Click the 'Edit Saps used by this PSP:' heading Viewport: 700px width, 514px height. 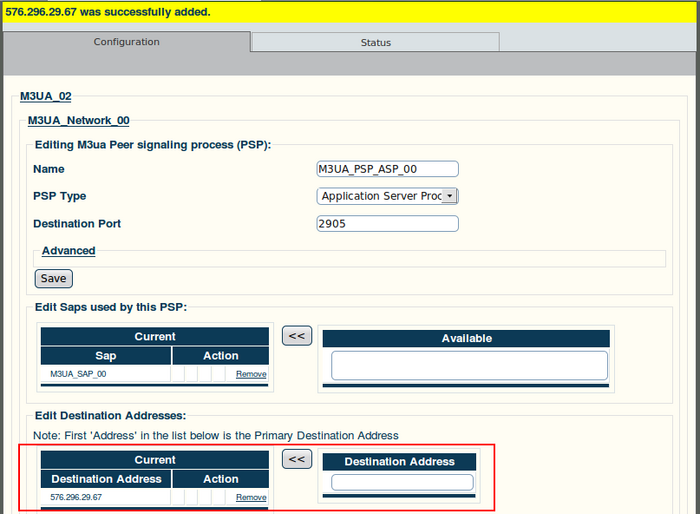tap(111, 307)
